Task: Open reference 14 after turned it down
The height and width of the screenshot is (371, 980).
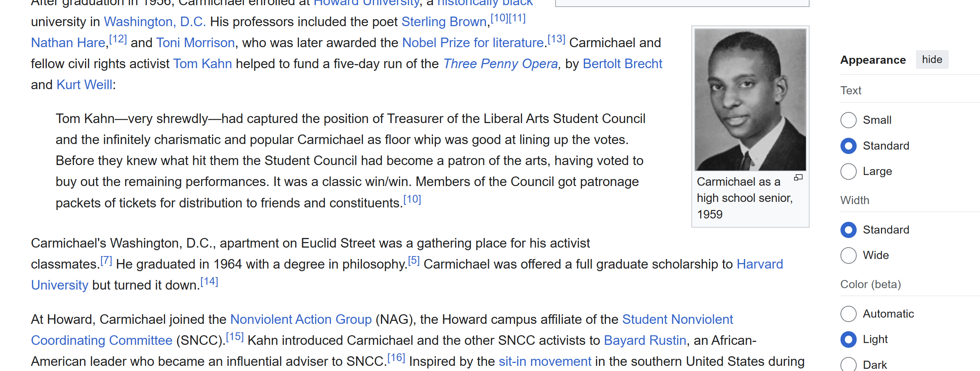Action: click(209, 281)
